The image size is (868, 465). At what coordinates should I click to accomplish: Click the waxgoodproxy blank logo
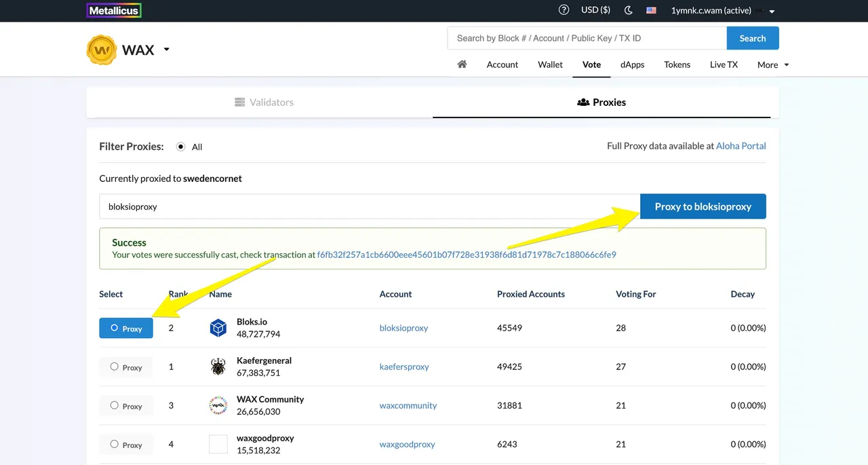pyautogui.click(x=218, y=445)
